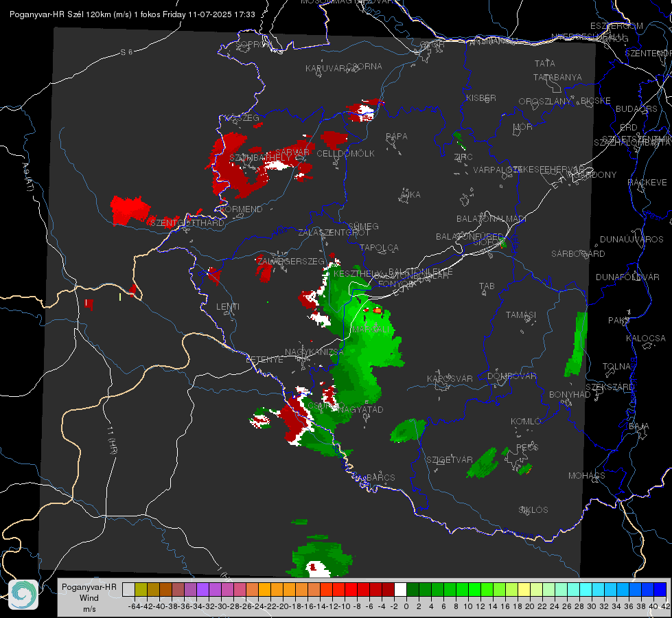
Task: Click the KAPUVAR city label
Action: [x=325, y=69]
